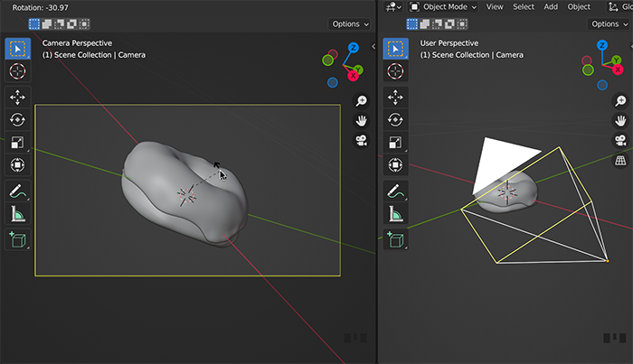This screenshot has height=364, width=633.
Task: Set selection mode to New in right viewport
Action: pos(412,24)
